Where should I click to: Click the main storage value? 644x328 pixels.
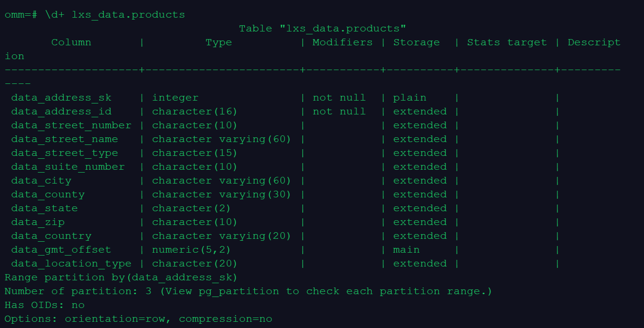click(406, 250)
